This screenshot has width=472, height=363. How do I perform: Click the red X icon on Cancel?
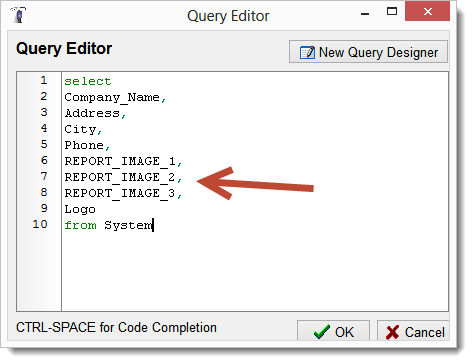click(392, 332)
